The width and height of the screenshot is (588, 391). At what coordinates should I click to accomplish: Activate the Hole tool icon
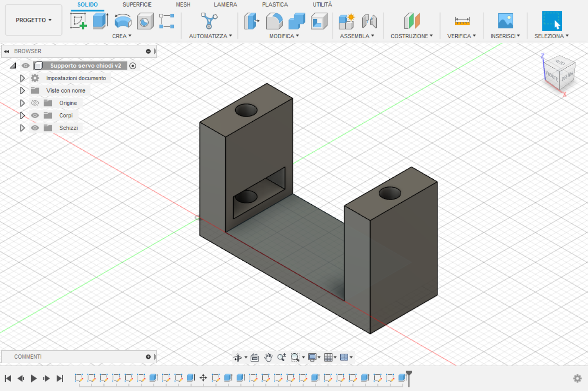click(145, 21)
